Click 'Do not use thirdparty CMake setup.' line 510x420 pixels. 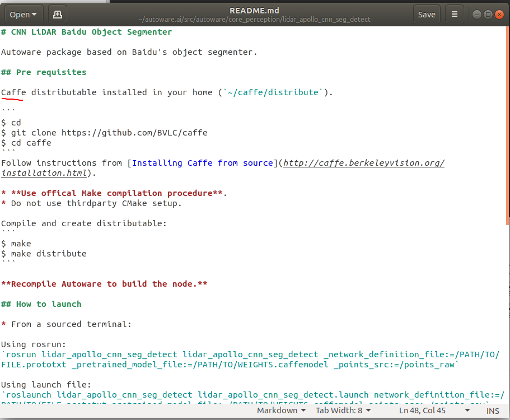point(96,203)
